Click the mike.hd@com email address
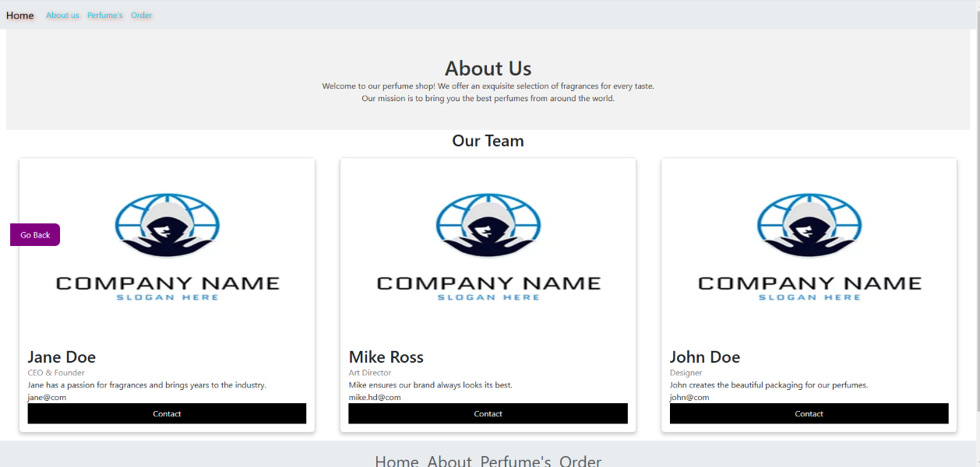Screen dimensions: 980x467 [375, 397]
